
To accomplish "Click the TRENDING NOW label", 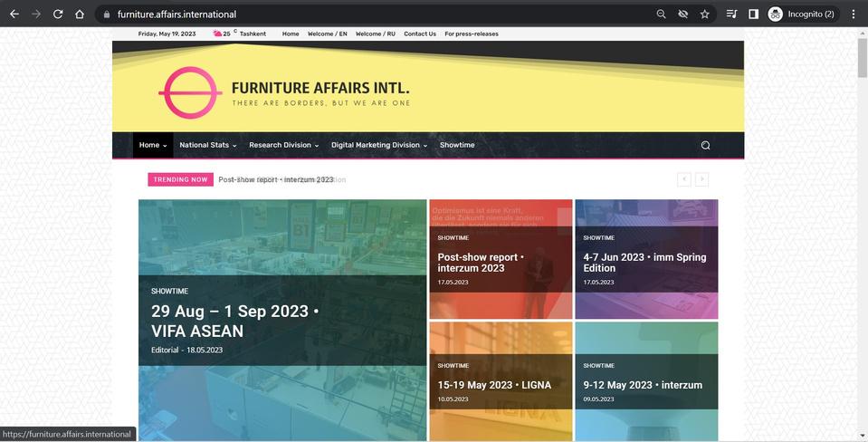I will (180, 179).
